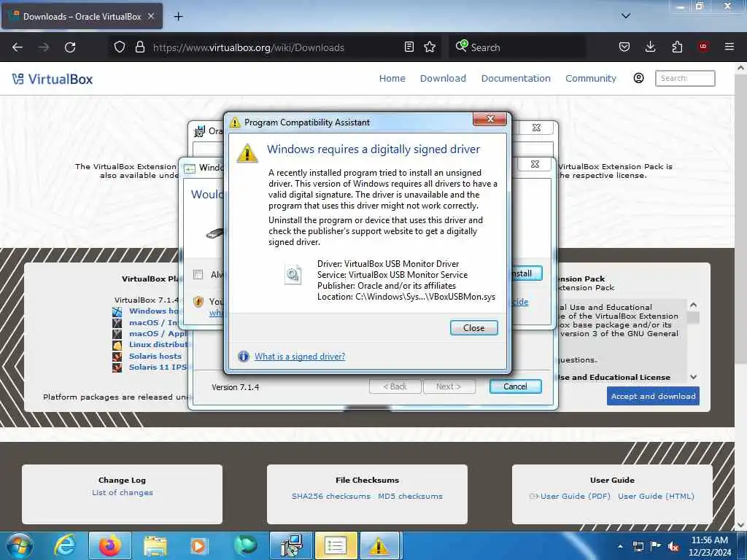Close the Program Compatibility Assistant dialog with Close button
The width and height of the screenshot is (747, 560).
tap(473, 327)
